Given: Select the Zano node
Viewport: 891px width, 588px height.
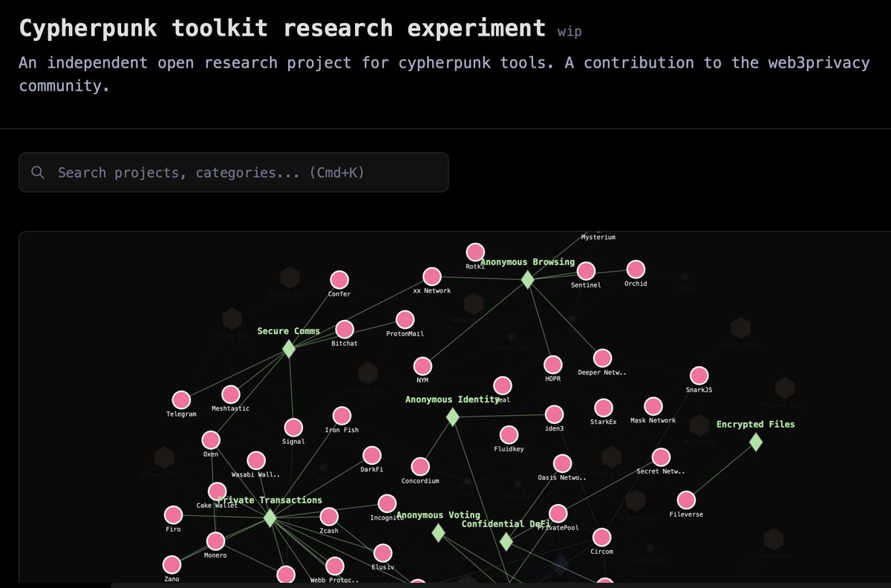Looking at the screenshot, I should [x=172, y=565].
